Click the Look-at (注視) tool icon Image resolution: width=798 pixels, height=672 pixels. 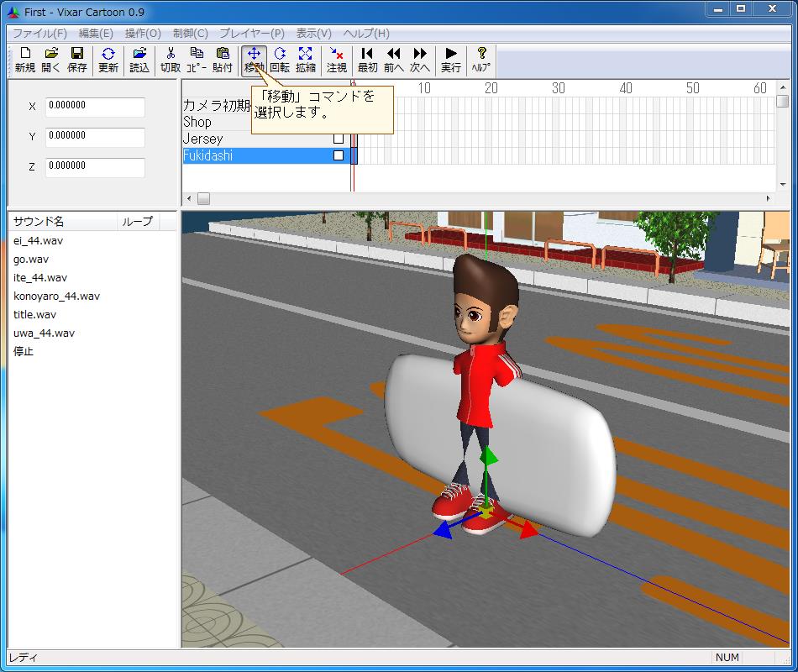click(337, 60)
